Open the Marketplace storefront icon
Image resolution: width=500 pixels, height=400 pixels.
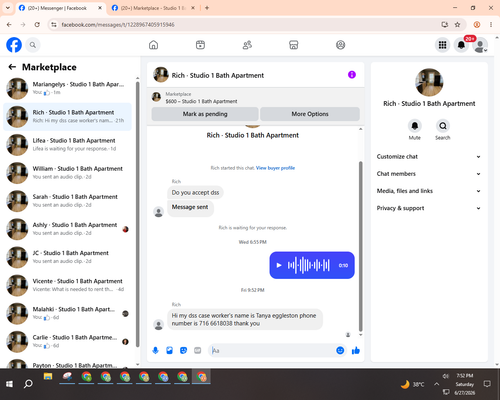(x=294, y=45)
